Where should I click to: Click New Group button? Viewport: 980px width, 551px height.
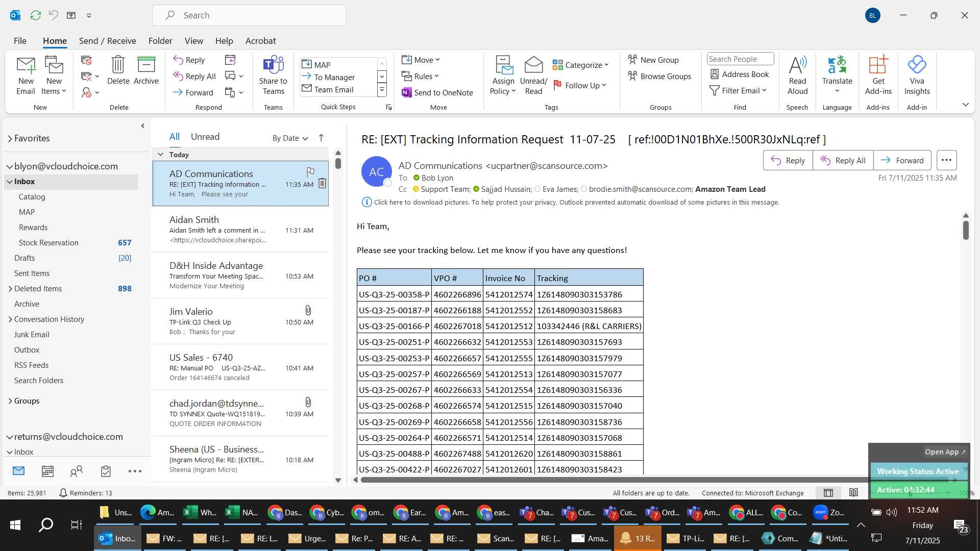pyautogui.click(x=653, y=60)
